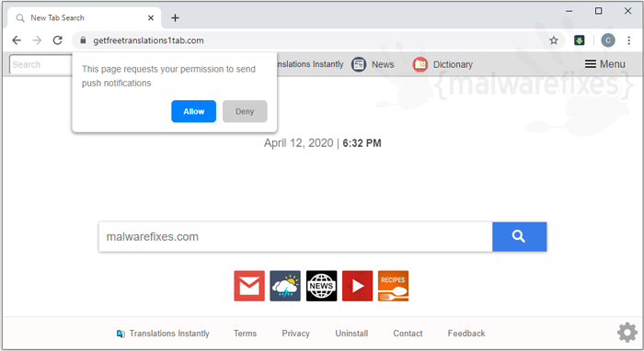Click the date text April 12, 2020
The image size is (644, 351).
299,143
